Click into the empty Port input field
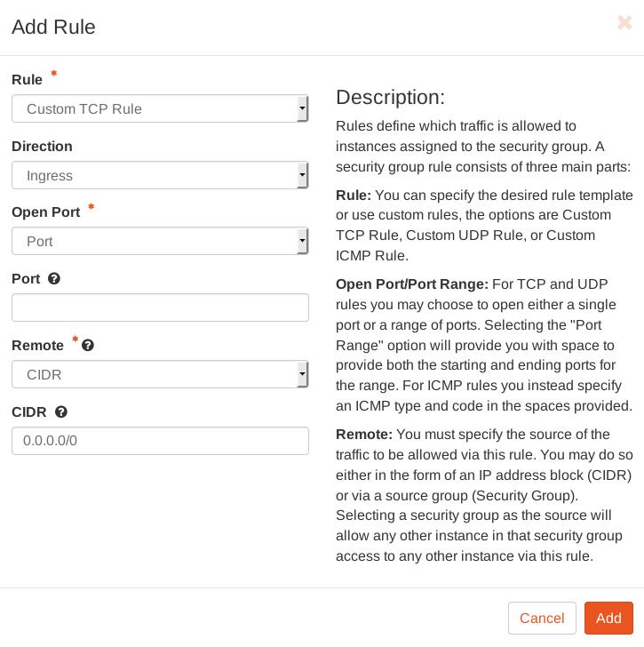The image size is (644, 647). pyautogui.click(x=160, y=308)
